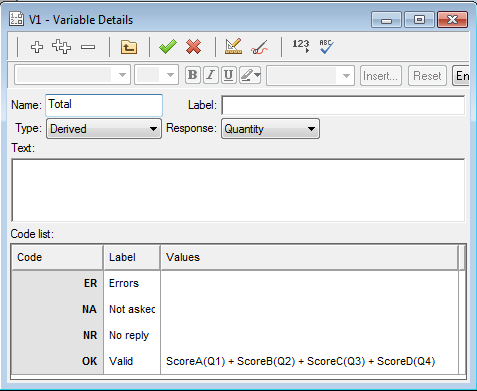The height and width of the screenshot is (391, 477).
Task: Click the 123 numbering icon
Action: tap(301, 46)
